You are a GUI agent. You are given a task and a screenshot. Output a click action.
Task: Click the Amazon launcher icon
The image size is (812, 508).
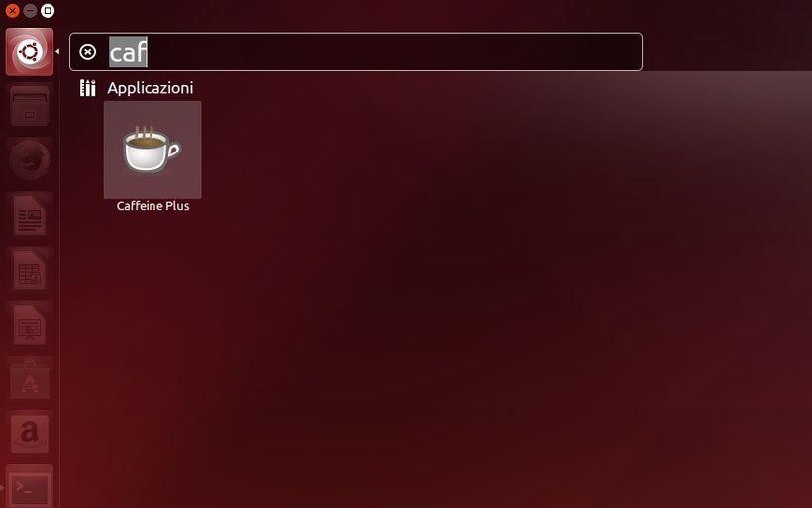(x=30, y=434)
